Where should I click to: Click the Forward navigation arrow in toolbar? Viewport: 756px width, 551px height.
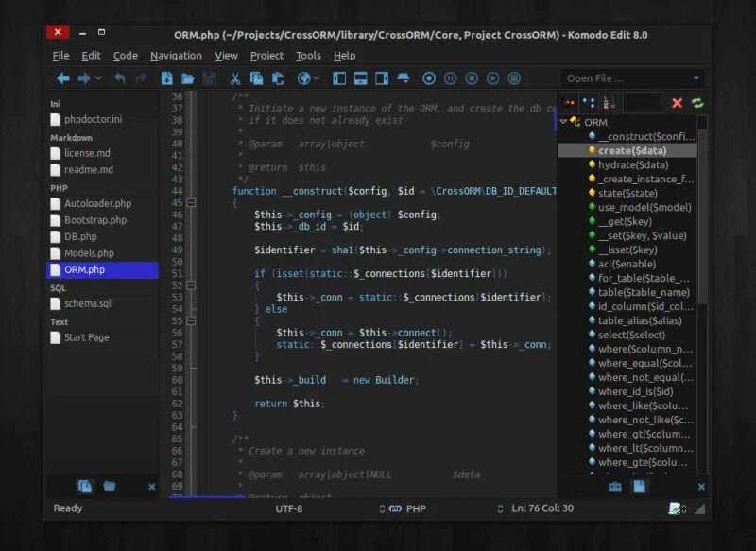[x=84, y=78]
